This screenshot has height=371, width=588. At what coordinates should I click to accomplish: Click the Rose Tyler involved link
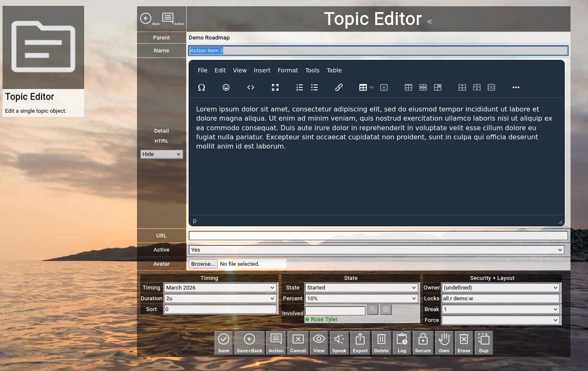(324, 319)
